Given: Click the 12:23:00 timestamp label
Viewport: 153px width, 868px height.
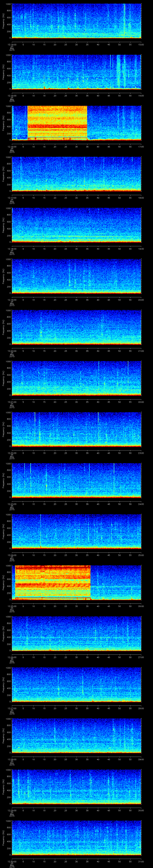Looking at the screenshot, I should [x=12, y=504].
